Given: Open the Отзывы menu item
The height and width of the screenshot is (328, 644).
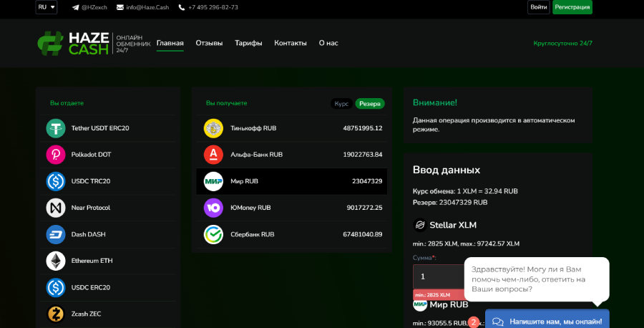Looking at the screenshot, I should click(209, 43).
